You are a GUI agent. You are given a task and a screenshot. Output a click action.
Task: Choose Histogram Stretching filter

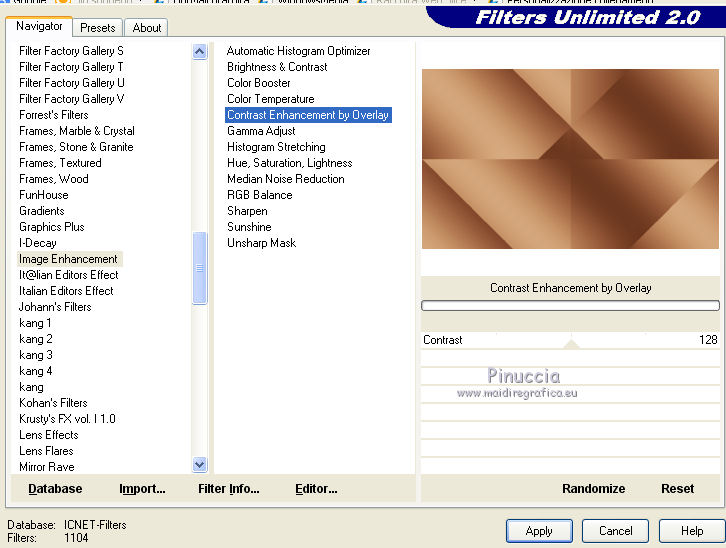(276, 147)
